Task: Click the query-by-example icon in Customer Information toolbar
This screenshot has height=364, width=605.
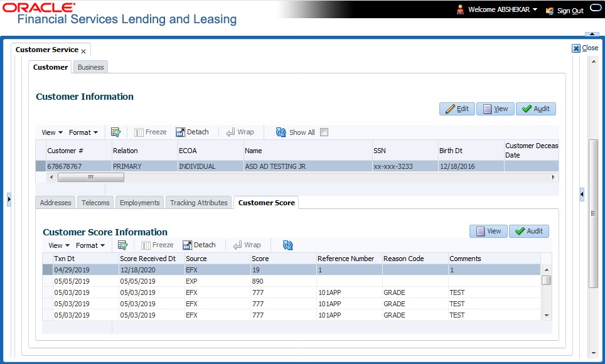Action: 115,132
